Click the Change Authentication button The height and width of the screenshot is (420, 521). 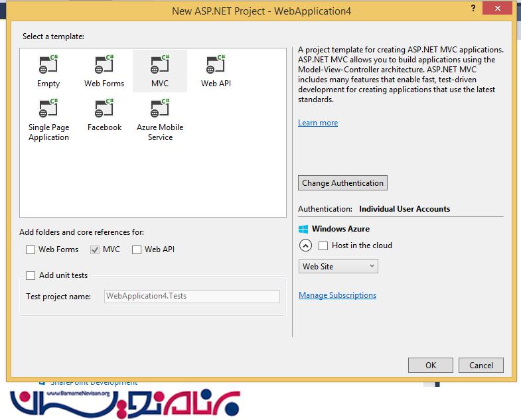(342, 183)
